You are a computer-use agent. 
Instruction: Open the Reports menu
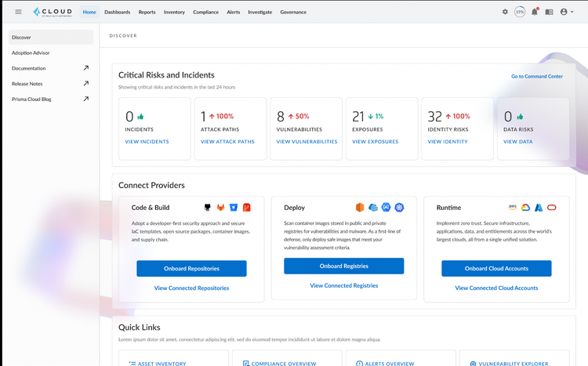coord(147,12)
